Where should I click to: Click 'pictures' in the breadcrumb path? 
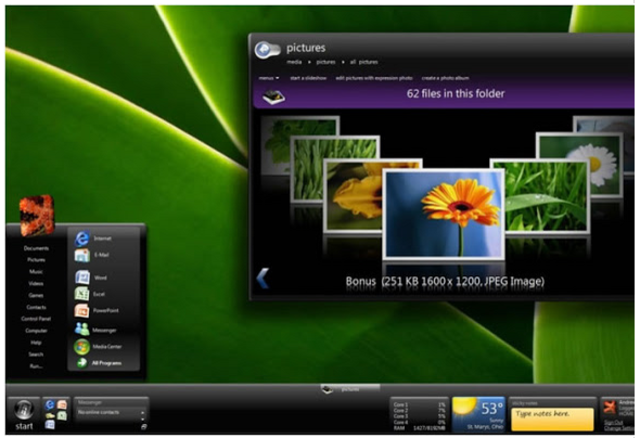326,62
